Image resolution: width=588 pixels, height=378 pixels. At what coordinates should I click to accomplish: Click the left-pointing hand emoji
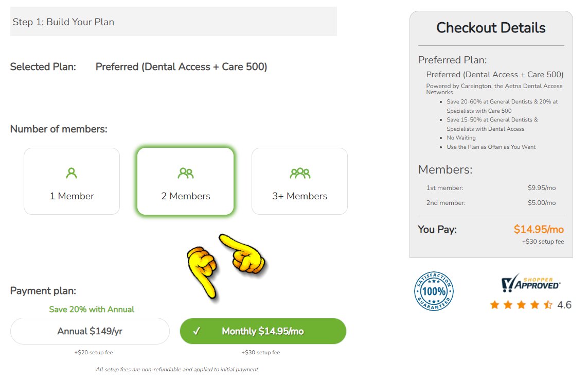point(242,253)
